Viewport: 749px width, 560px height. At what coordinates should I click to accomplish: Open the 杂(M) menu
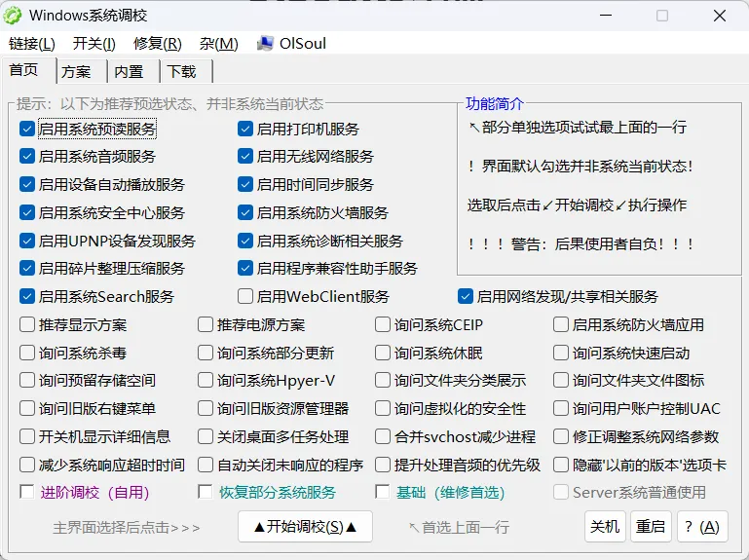pyautogui.click(x=219, y=44)
